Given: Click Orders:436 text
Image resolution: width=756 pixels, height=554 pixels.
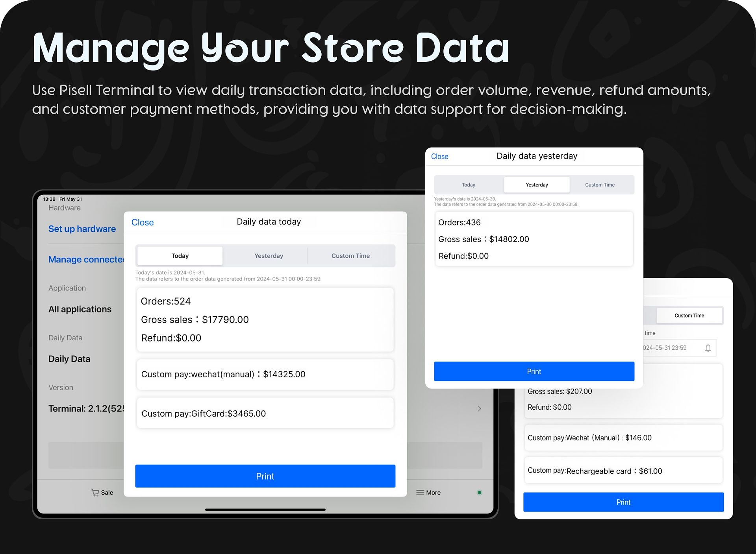Looking at the screenshot, I should click(460, 222).
